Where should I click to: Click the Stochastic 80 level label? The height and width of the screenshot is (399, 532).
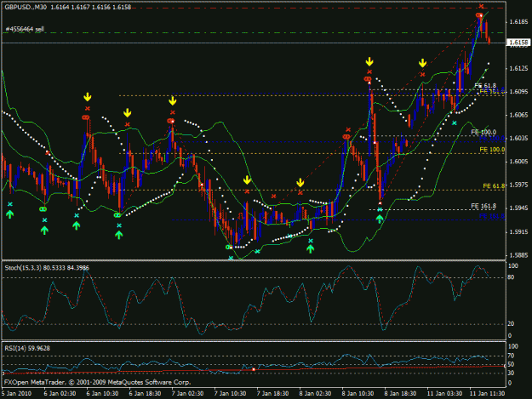coord(512,277)
